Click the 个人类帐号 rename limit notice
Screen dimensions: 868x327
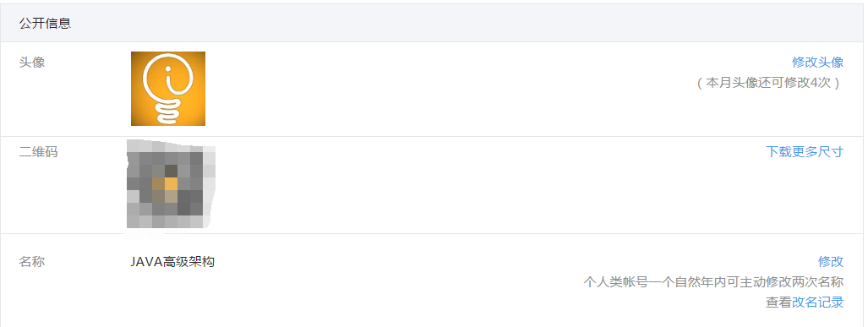713,281
